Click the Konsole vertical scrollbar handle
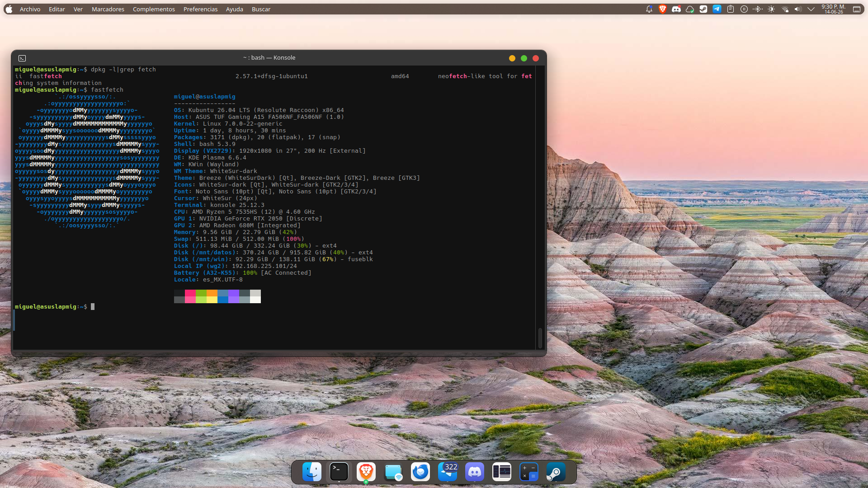Viewport: 868px width, 488px height. pyautogui.click(x=540, y=338)
